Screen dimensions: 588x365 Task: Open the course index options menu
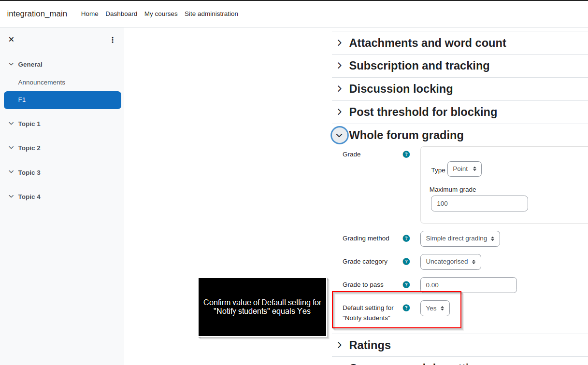click(113, 40)
